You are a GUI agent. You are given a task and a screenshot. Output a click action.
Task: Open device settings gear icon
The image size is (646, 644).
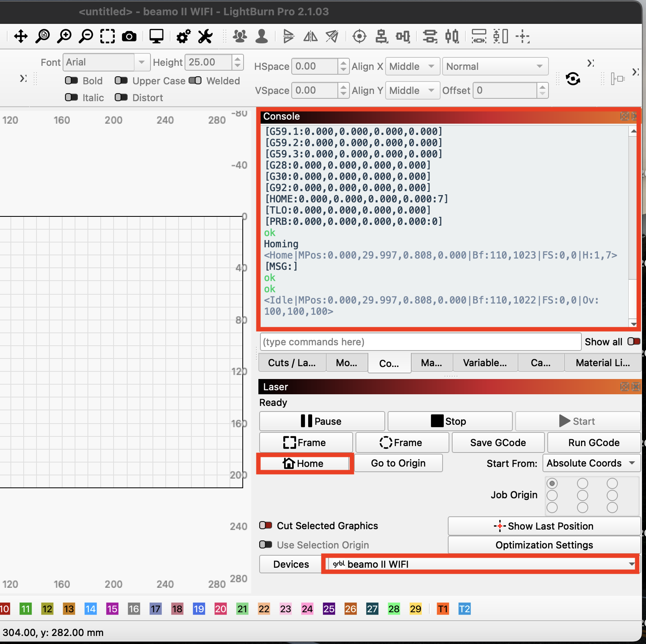[x=183, y=37]
